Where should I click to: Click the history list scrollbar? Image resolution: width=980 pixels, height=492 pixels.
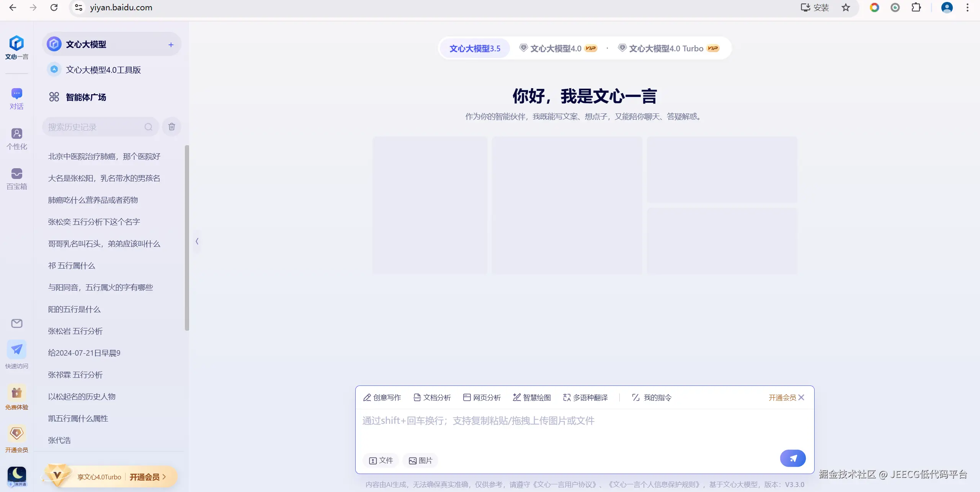[x=187, y=238]
